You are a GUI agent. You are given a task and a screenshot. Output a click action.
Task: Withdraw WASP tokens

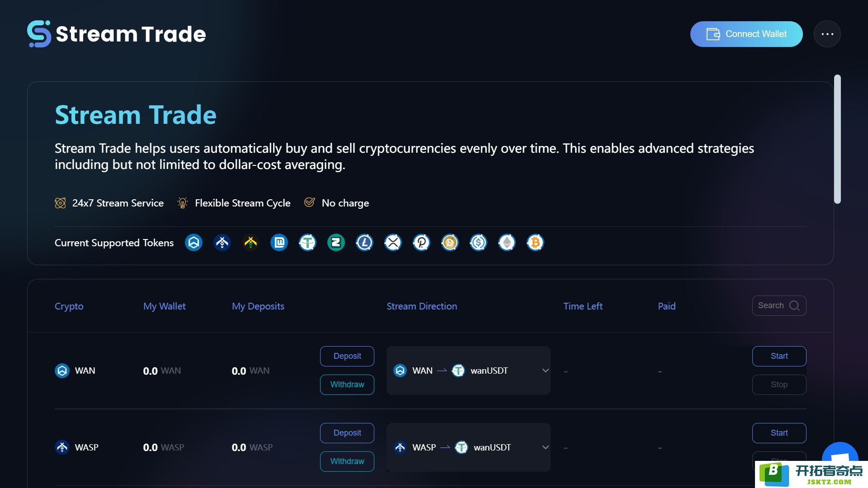pyautogui.click(x=347, y=461)
